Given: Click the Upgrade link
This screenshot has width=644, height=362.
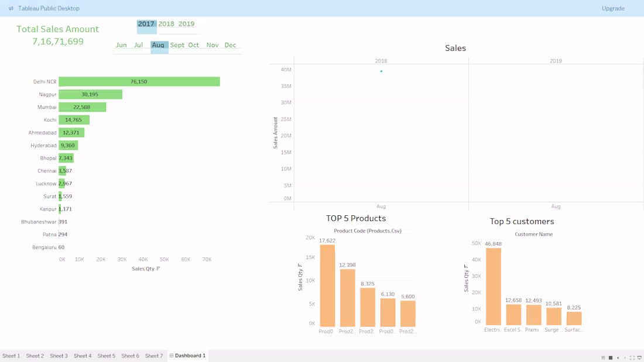Looking at the screenshot, I should [613, 8].
